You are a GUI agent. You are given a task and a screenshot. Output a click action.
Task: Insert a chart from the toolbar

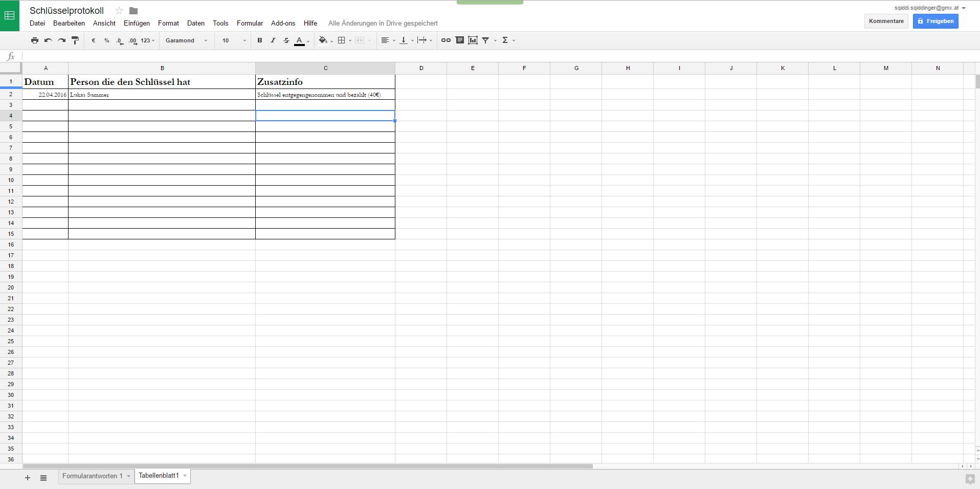[473, 40]
